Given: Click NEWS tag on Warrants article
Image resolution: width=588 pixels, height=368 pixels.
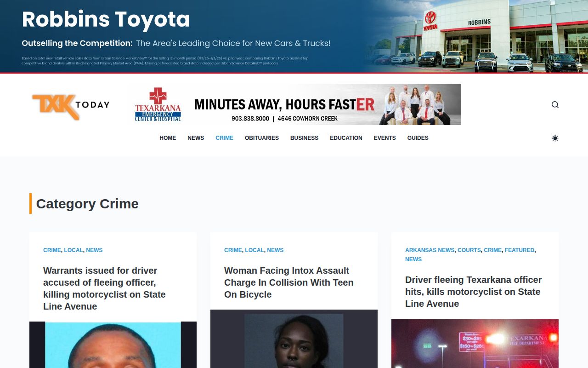Looking at the screenshot, I should (x=94, y=250).
